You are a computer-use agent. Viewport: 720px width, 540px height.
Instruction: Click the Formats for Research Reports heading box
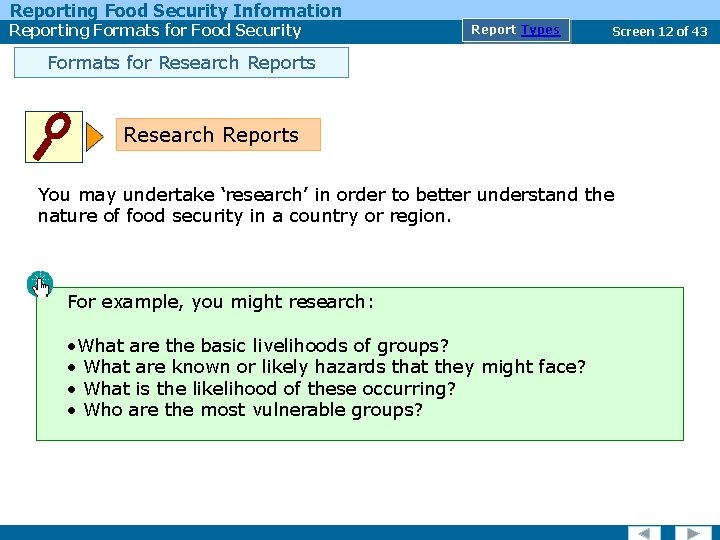pyautogui.click(x=181, y=62)
